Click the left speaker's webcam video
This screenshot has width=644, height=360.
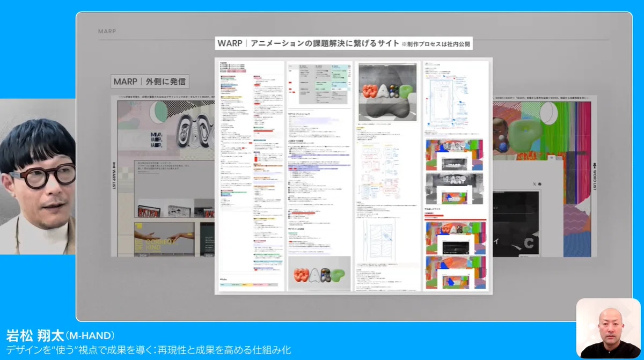(38, 177)
